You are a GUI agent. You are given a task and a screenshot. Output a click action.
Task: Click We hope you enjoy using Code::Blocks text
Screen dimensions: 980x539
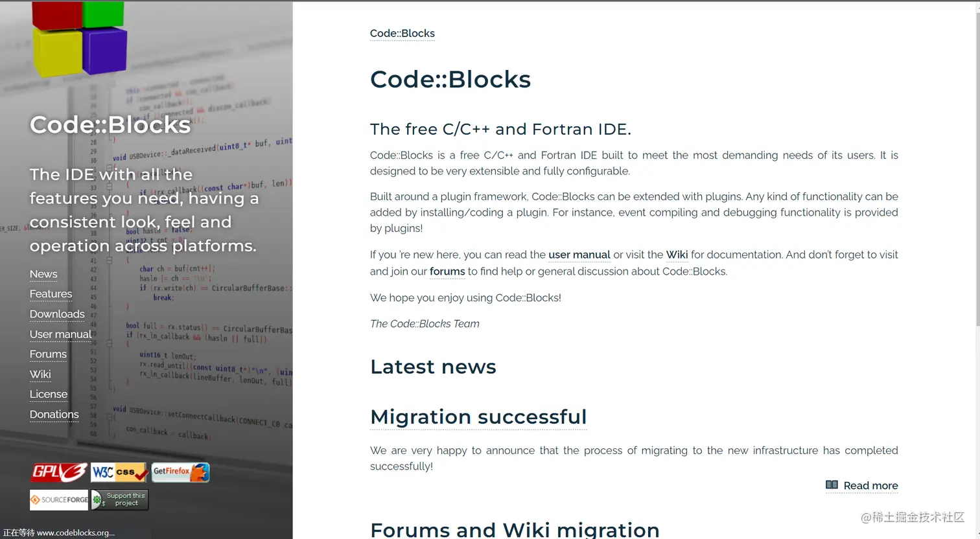pyautogui.click(x=465, y=298)
